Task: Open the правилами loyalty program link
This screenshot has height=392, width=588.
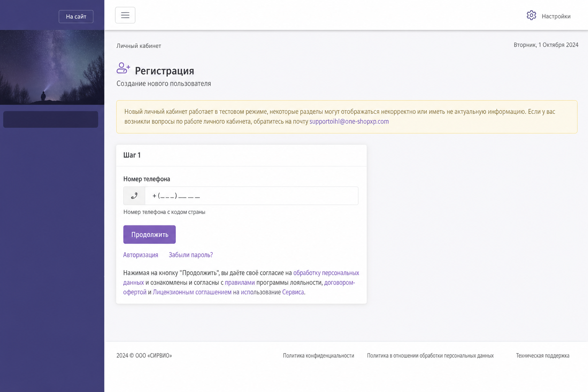Action: (240, 283)
